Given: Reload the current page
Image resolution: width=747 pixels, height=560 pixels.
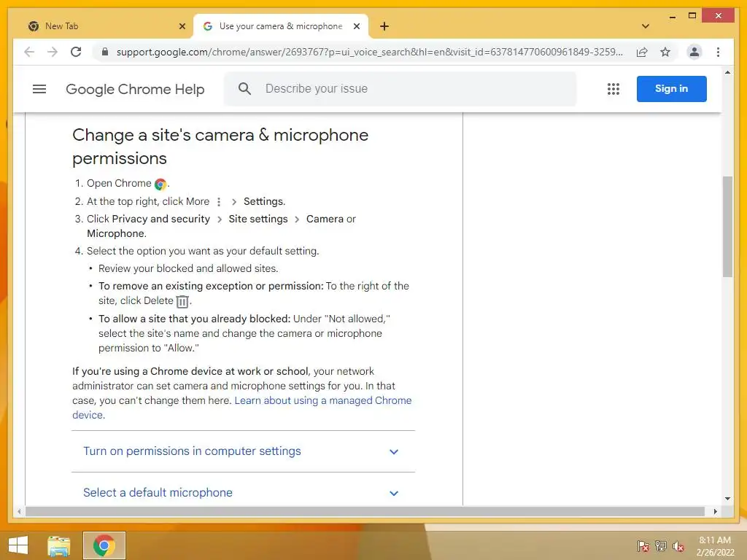Looking at the screenshot, I should tap(76, 52).
